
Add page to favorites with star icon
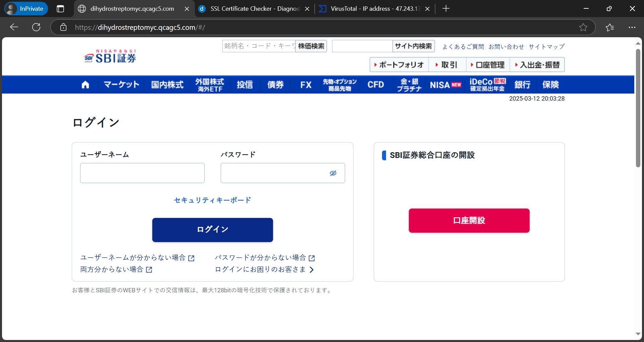583,27
